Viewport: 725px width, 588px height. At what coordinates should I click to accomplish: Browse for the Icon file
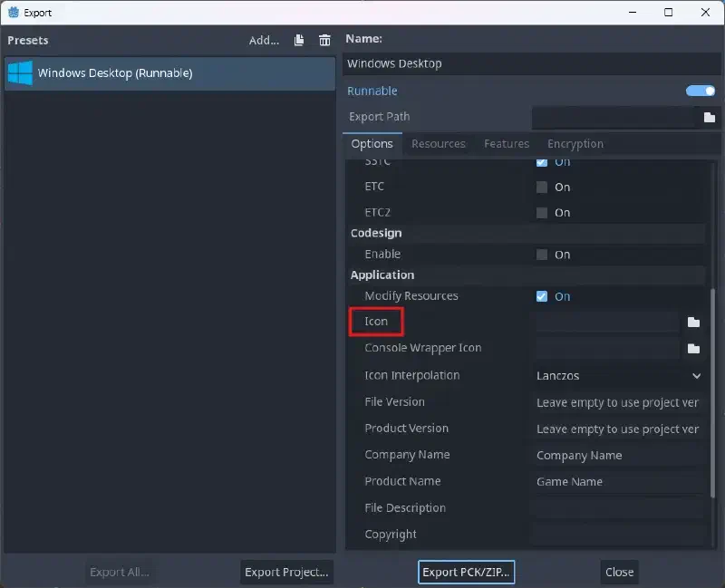tap(693, 323)
